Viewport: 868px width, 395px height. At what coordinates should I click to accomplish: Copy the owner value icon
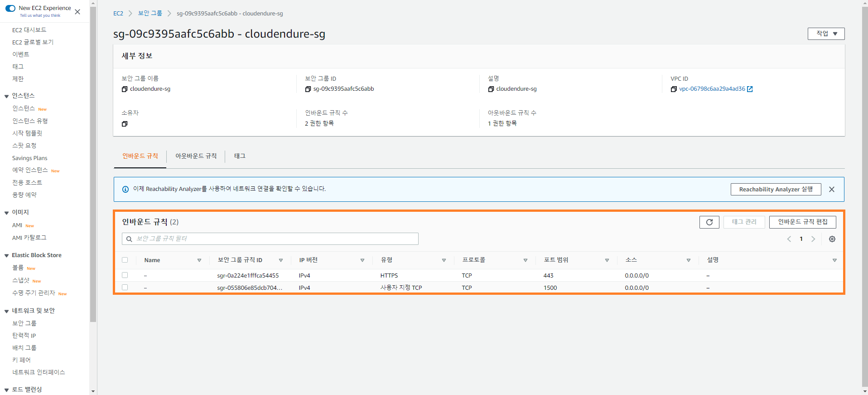coord(125,124)
